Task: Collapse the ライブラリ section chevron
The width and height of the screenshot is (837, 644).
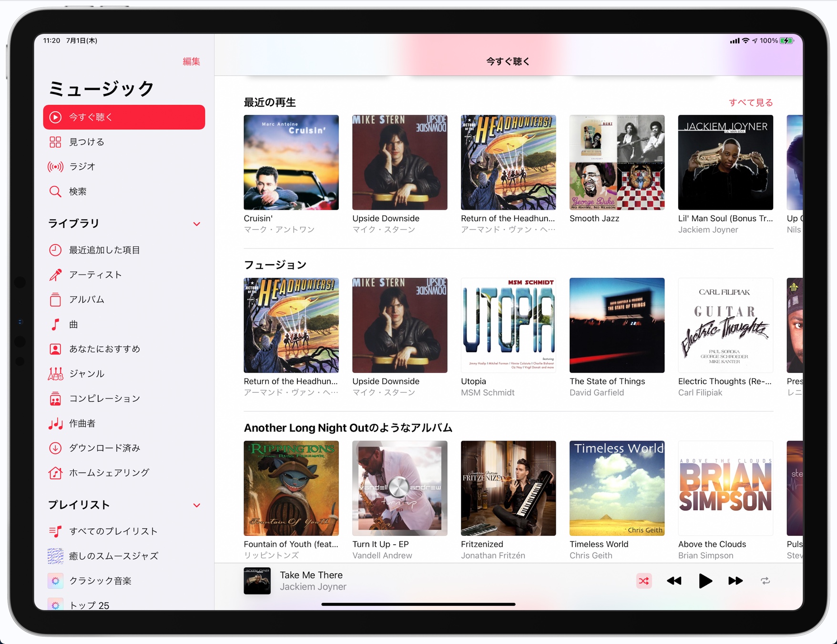Action: click(x=196, y=224)
